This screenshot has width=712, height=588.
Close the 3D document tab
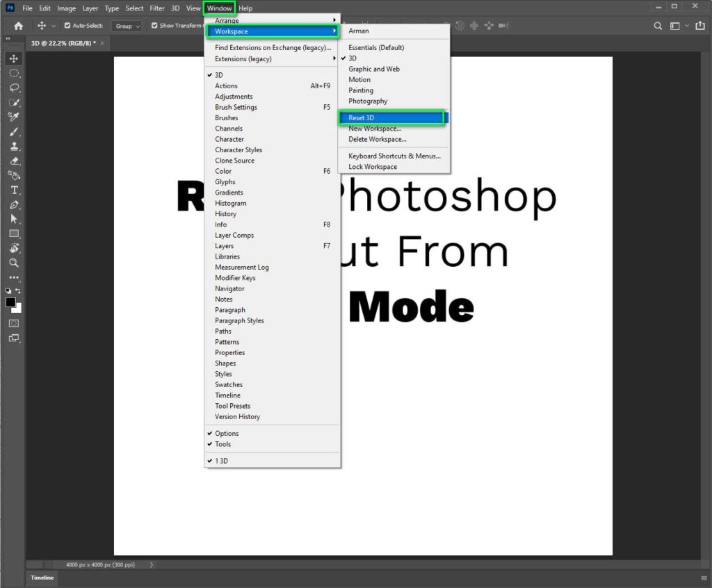tap(102, 43)
